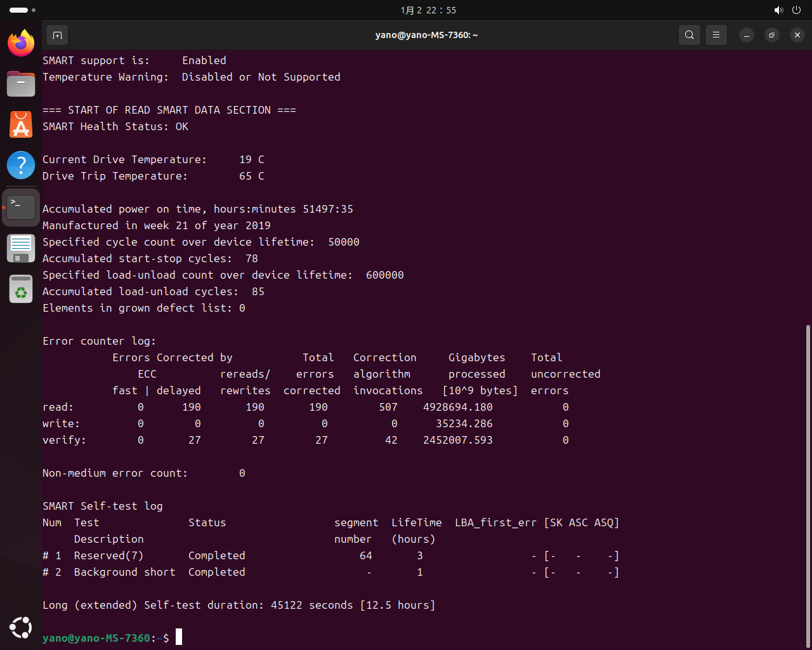Image resolution: width=812 pixels, height=650 pixels.
Task: Maximize the terminal window
Action: pos(771,36)
